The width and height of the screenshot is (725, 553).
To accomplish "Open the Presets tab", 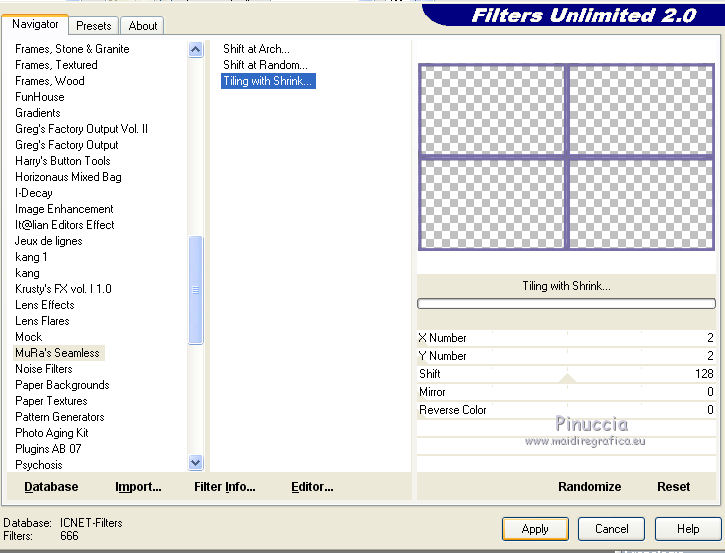I will coord(94,26).
